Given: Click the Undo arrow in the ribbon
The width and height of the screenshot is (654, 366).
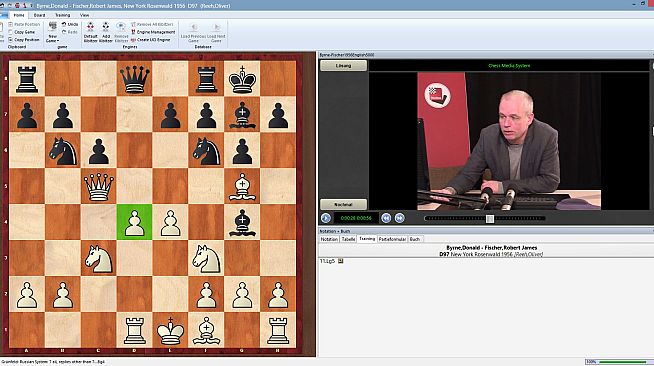Looking at the screenshot, I should (x=70, y=25).
